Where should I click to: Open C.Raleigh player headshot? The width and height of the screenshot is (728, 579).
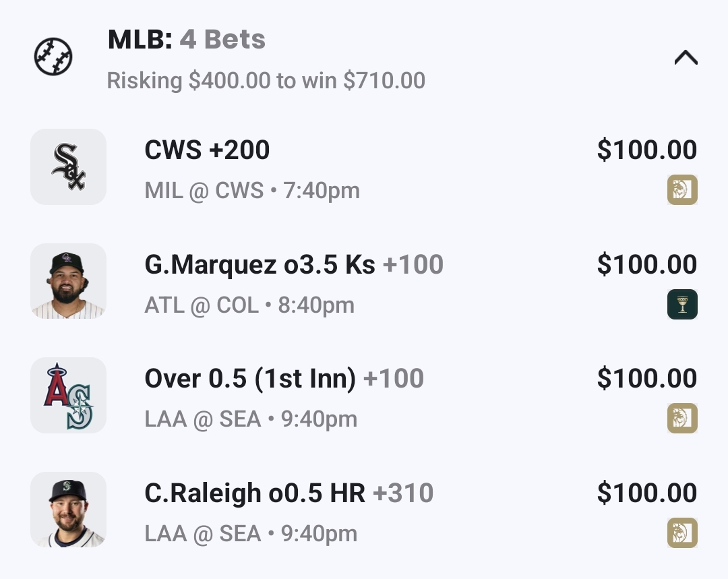[68, 510]
